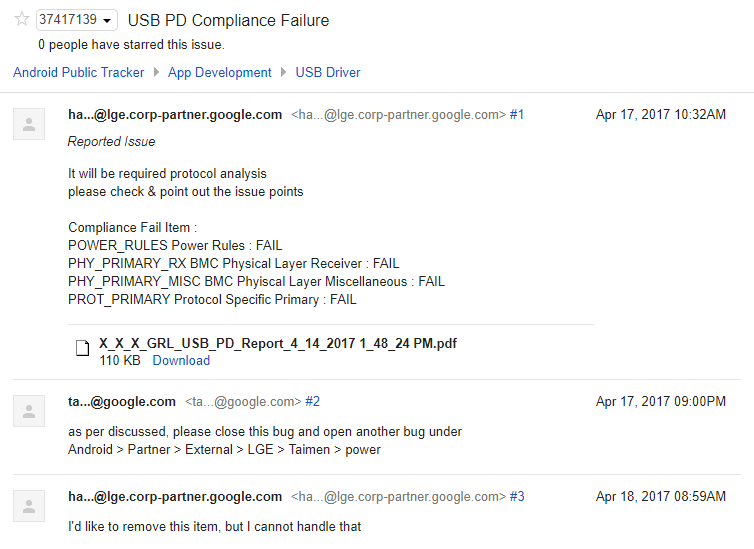This screenshot has height=549, width=754.
Task: Go to Android Public Tracker breadcrumb
Action: tap(79, 72)
